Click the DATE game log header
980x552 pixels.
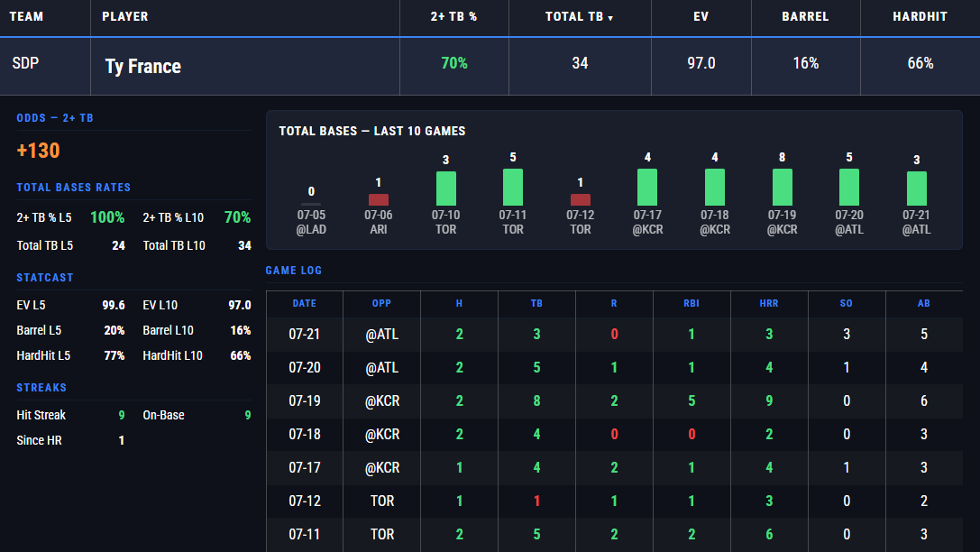305,303
